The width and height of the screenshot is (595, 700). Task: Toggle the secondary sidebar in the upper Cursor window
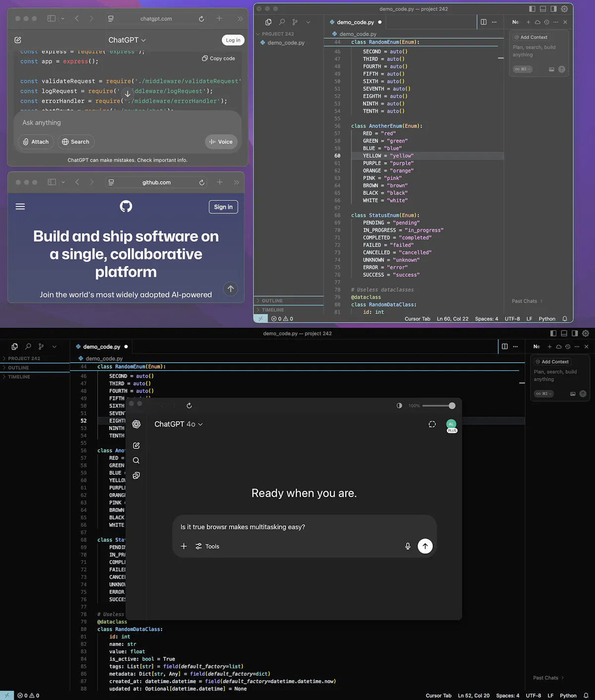[553, 9]
